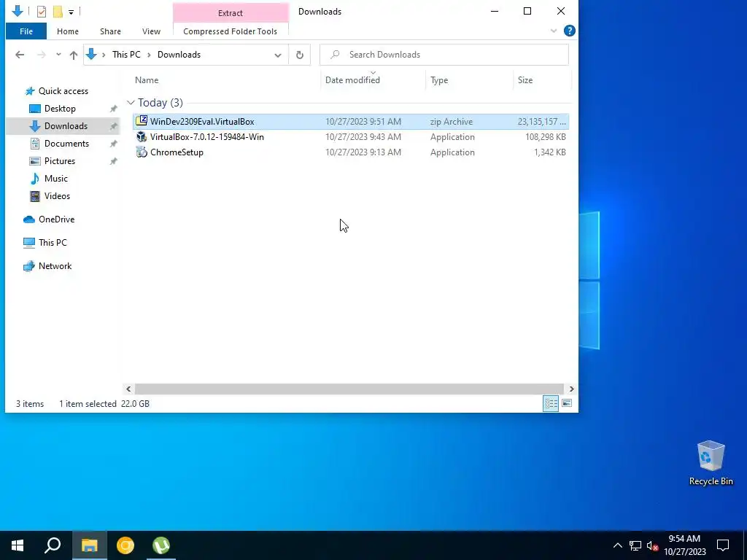The height and width of the screenshot is (560, 747).
Task: Open the Windows Start menu
Action: click(18, 545)
